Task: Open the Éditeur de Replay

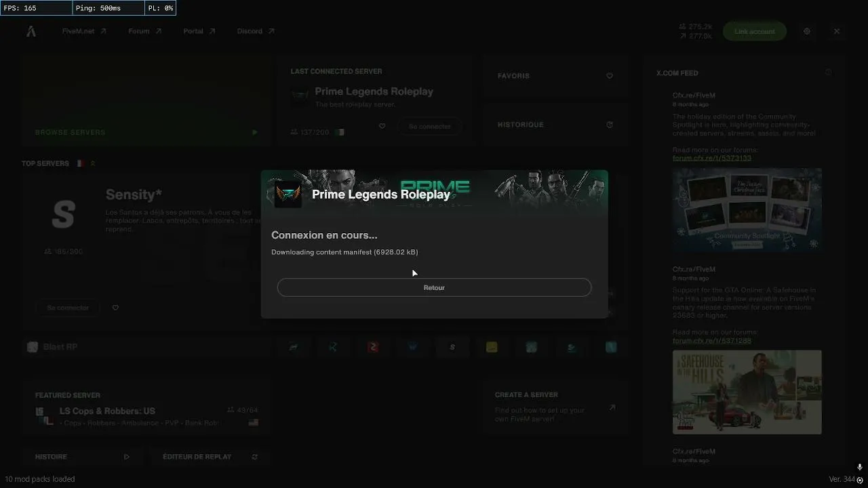Action: click(x=211, y=457)
